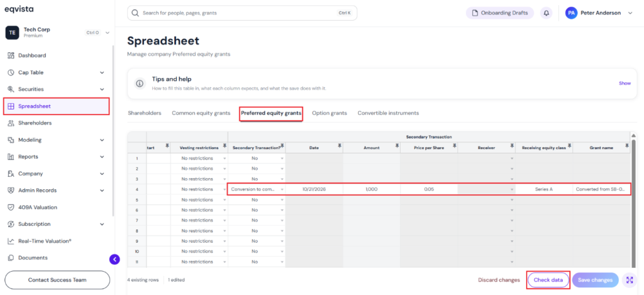Open row 4 Secondary Transaction dropdown
This screenshot has height=295, width=644.
[282, 189]
